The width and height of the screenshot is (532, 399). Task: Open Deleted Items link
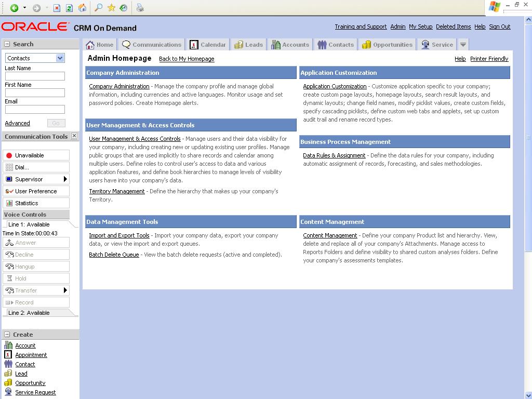453,26
